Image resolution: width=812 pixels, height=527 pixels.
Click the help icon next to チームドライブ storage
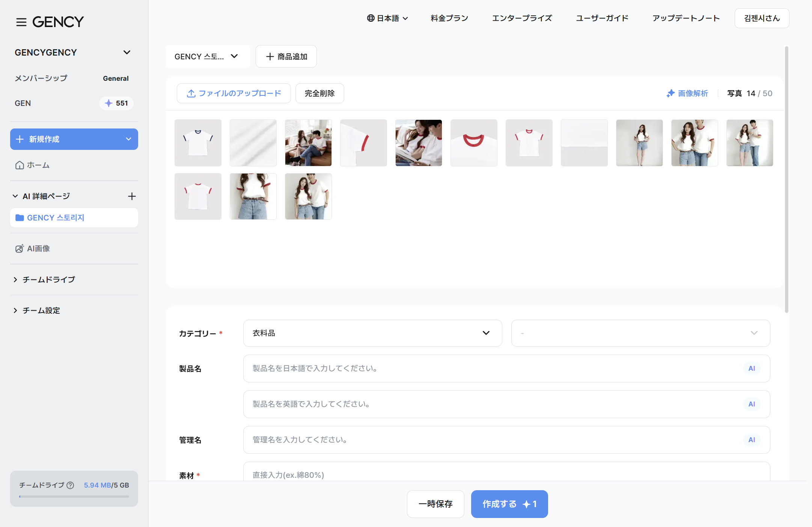coord(70,485)
